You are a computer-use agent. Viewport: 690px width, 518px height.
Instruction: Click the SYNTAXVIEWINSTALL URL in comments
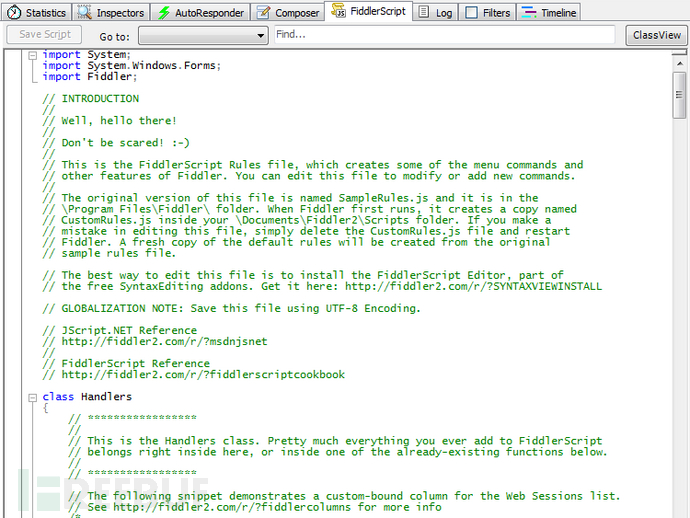pyautogui.click(x=473, y=287)
